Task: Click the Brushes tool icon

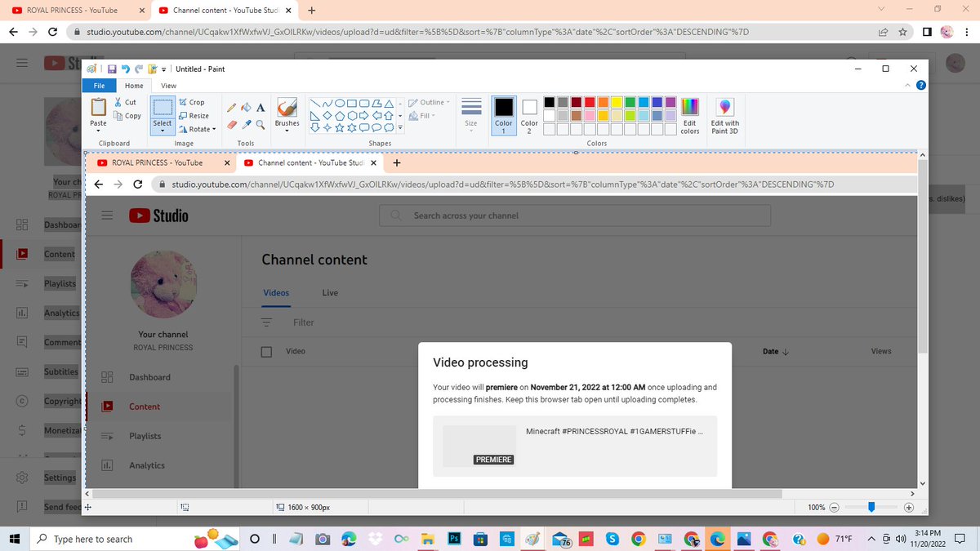Action: (x=287, y=108)
